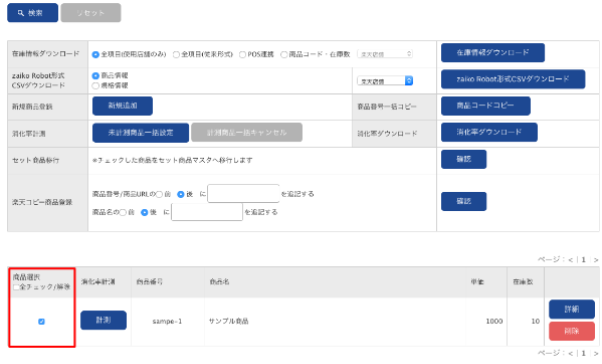Click the price value 1000

click(x=494, y=321)
